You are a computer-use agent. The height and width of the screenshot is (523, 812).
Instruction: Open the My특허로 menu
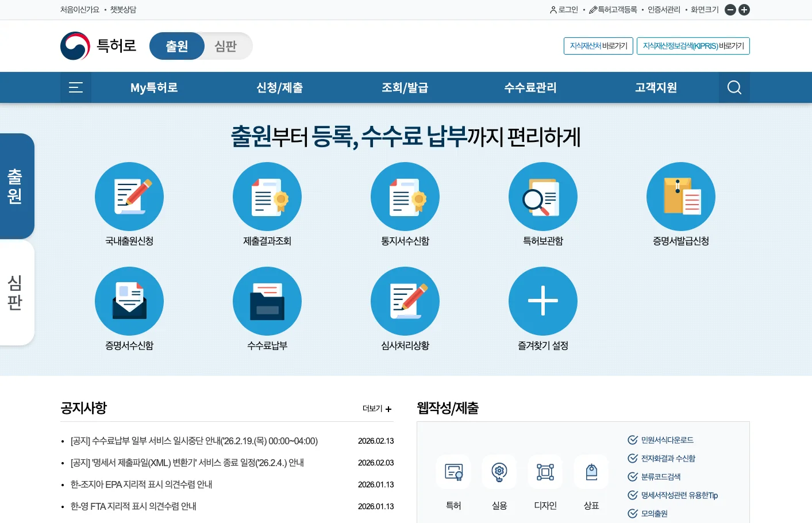coord(154,87)
